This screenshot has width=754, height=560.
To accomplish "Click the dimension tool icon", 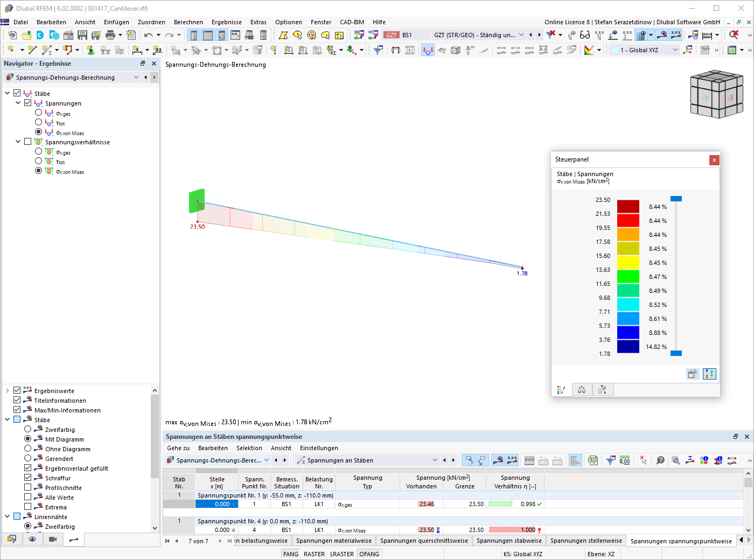I will tap(137, 50).
